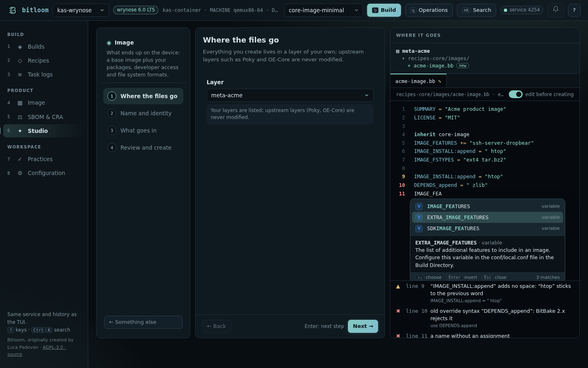Choose SDKIMAGE_FEATURES autocomplete suggestion
This screenshot has width=588, height=368.
point(488,229)
